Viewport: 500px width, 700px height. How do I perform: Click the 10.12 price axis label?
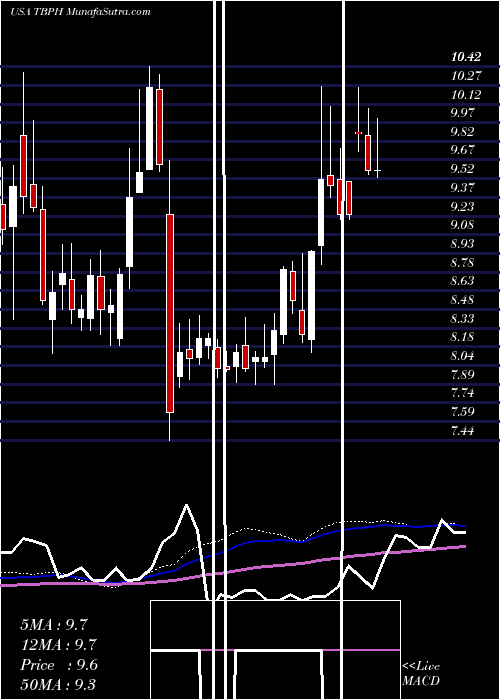click(x=466, y=94)
